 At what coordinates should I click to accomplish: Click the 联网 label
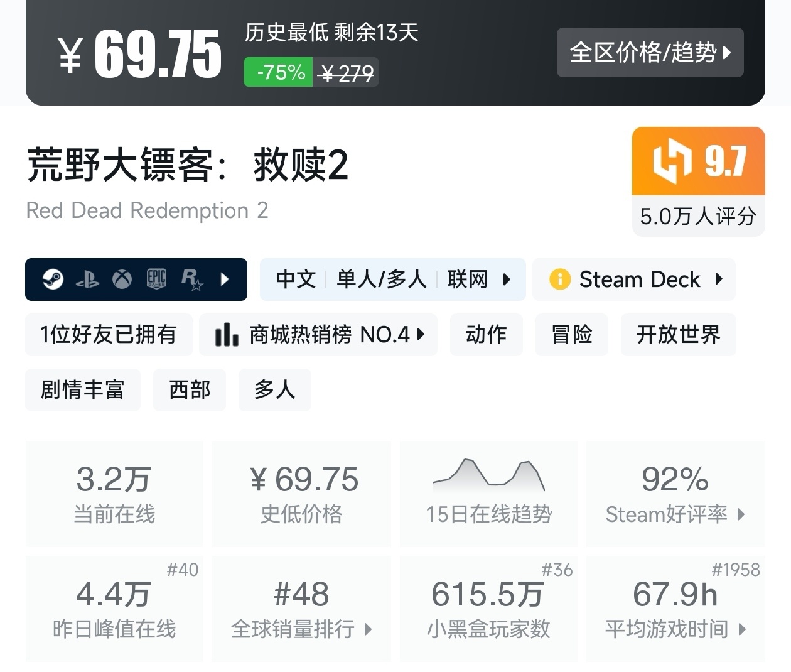[x=468, y=279]
